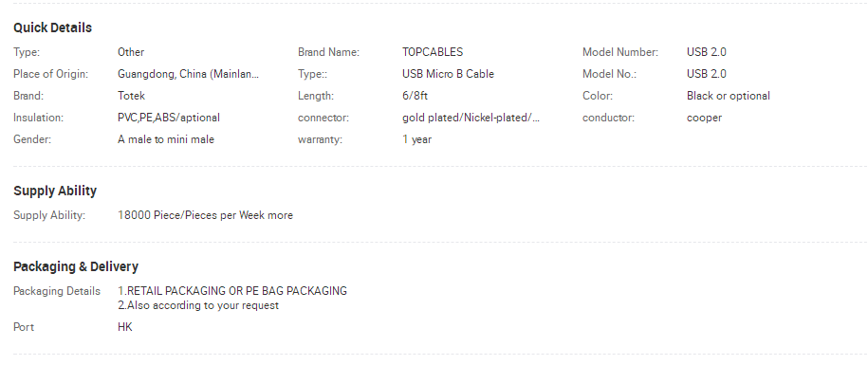Click the Model Number label
Image resolution: width=868 pixels, height=365 pixels.
(620, 52)
